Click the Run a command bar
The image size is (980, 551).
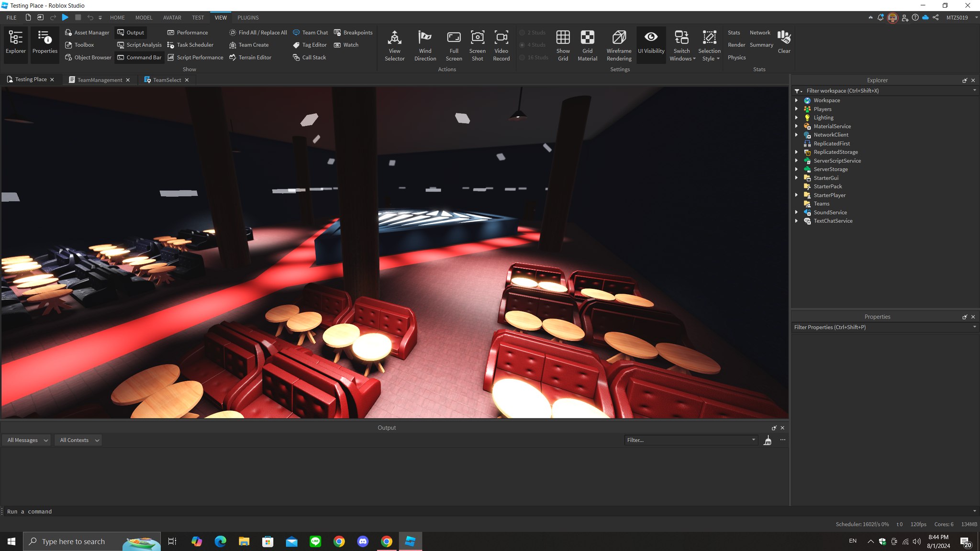coord(488,511)
